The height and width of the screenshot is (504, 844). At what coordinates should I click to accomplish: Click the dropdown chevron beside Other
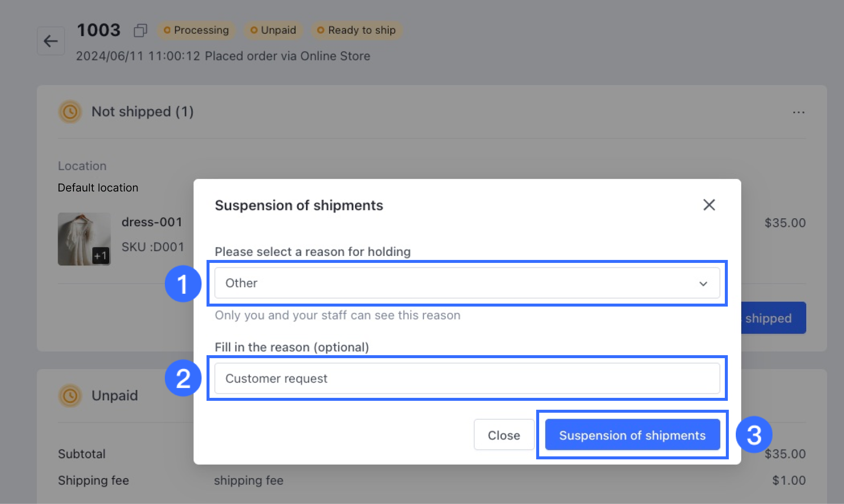703,284
